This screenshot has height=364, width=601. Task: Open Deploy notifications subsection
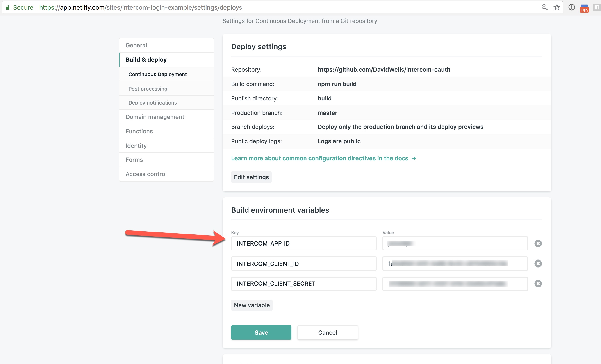tap(166, 102)
